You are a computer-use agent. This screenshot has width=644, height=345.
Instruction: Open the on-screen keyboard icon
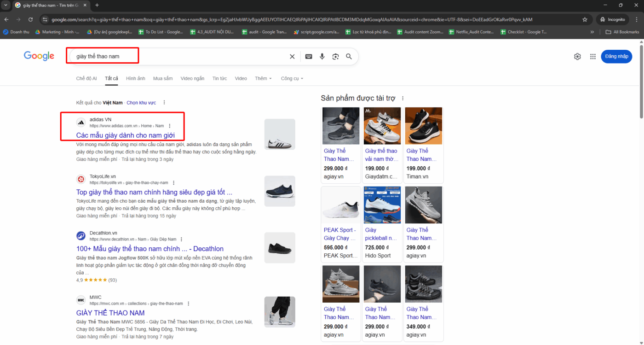pyautogui.click(x=308, y=56)
